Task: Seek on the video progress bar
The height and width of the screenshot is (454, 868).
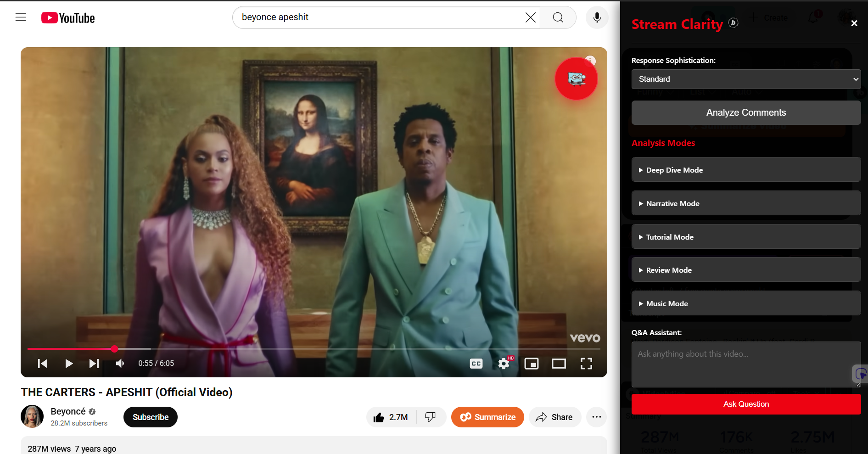Action: point(314,349)
